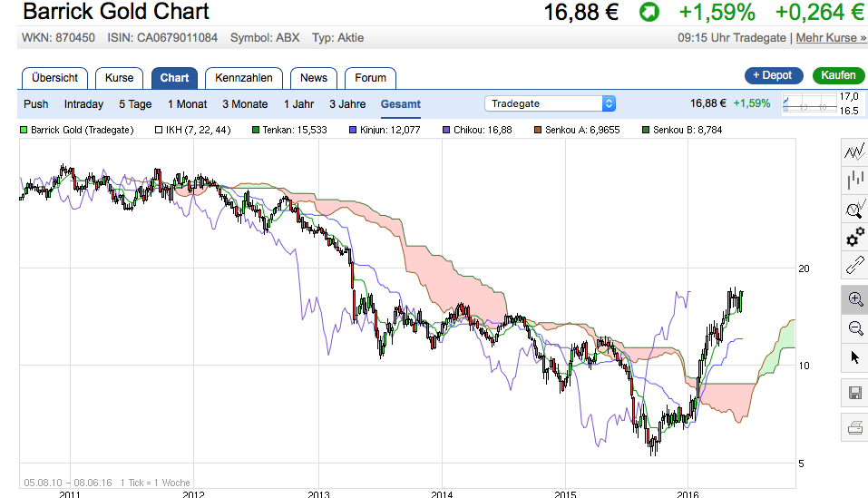Switch to the Kennzahlen tab
Screen dimensions: 868x498
pyautogui.click(x=244, y=78)
